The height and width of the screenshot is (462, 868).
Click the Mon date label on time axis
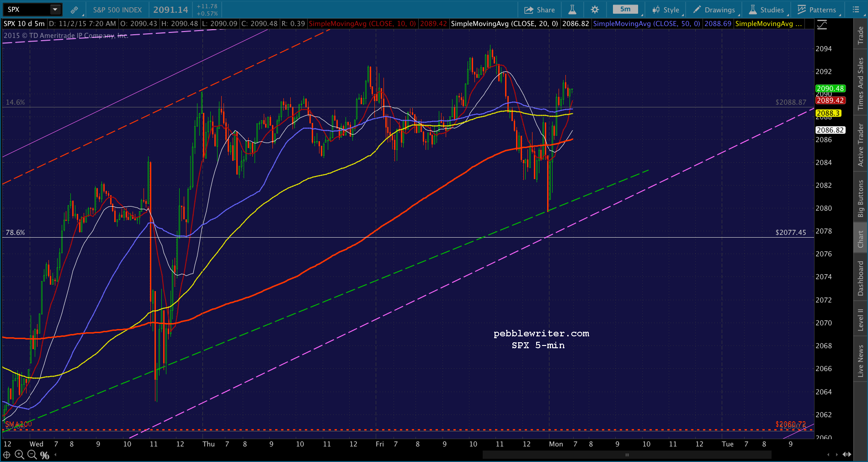(x=556, y=444)
